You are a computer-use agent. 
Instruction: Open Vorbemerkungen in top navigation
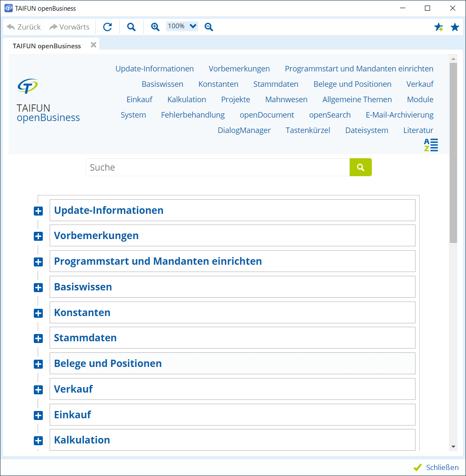pyautogui.click(x=239, y=68)
